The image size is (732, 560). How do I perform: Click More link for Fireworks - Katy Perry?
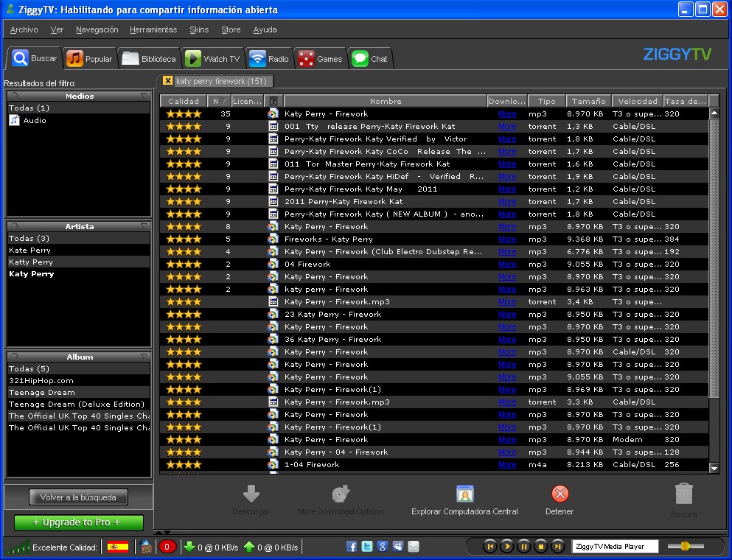pos(507,239)
